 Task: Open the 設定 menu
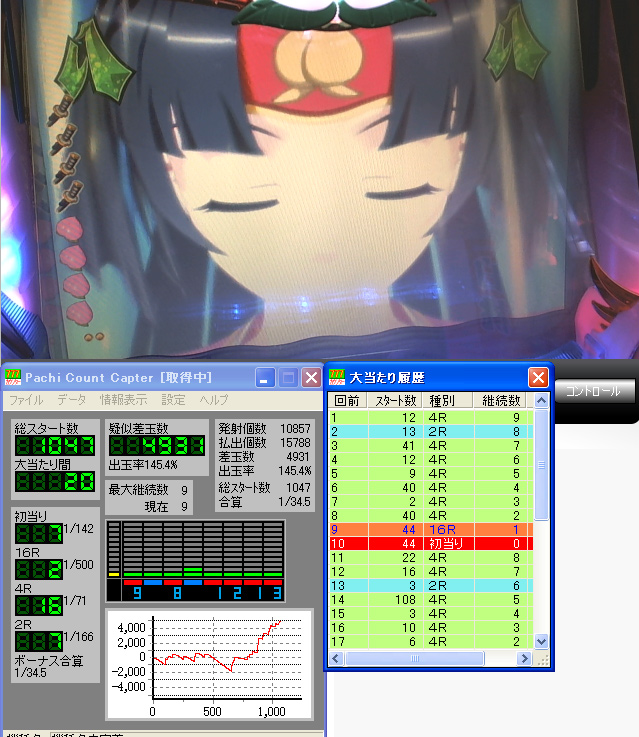(x=173, y=400)
